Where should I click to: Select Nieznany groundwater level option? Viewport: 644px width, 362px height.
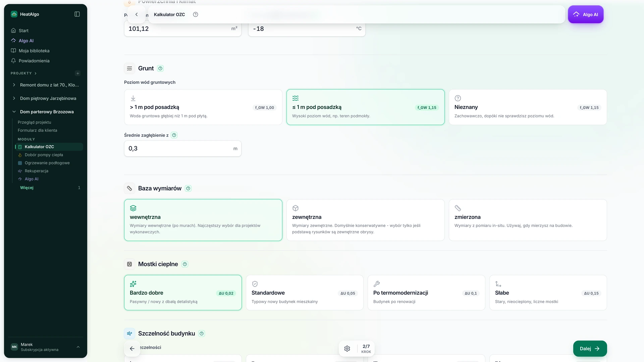tap(528, 107)
